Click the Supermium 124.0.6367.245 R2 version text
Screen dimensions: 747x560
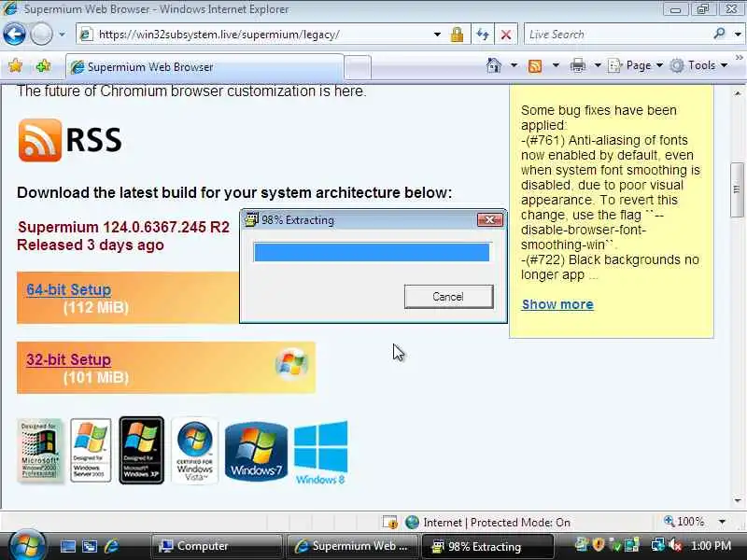pyautogui.click(x=123, y=227)
